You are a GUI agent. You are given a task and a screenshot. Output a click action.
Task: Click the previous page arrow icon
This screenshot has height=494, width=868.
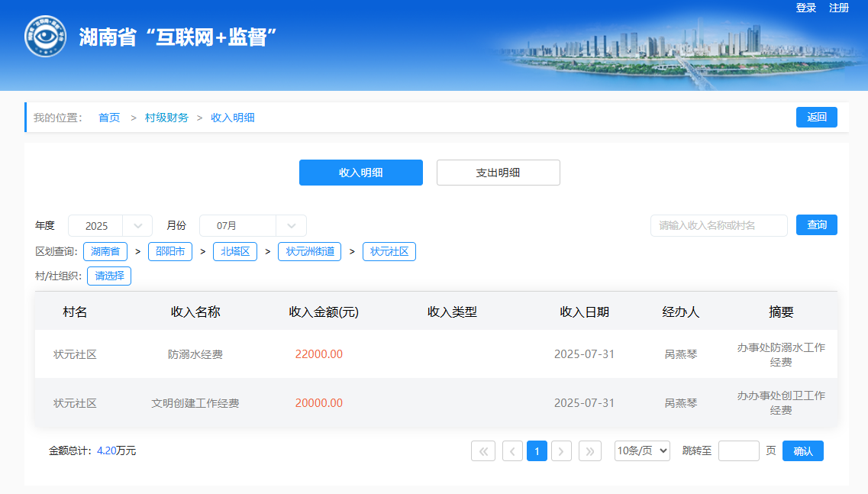coord(512,451)
